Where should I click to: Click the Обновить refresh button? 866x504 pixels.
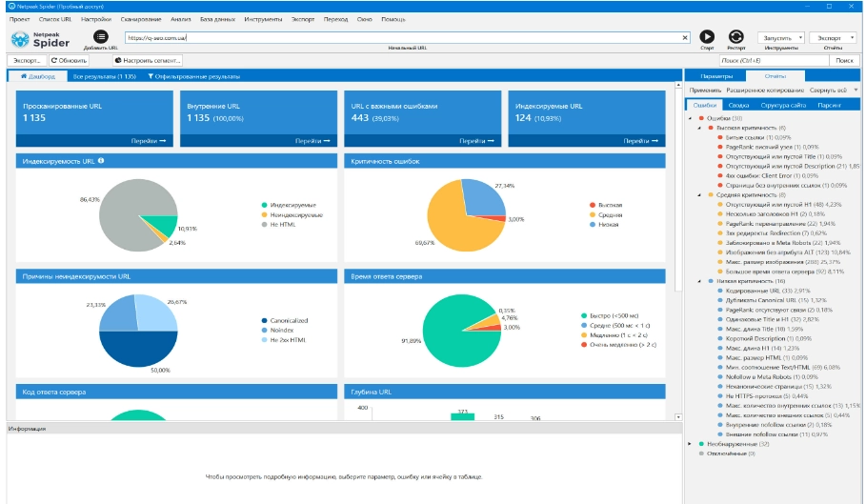(69, 60)
